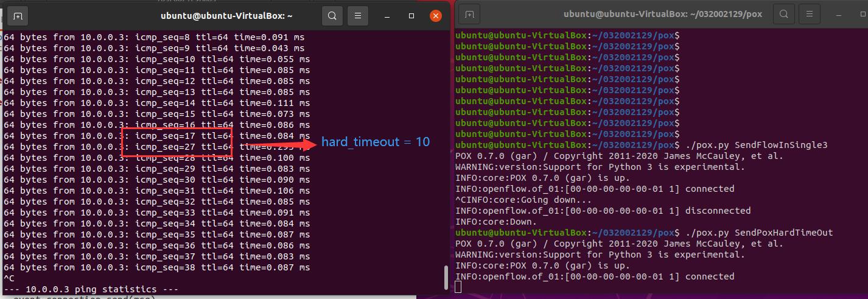Select the ping line with icmp_seq=32
Screen dimensions: 868x299
(156, 202)
